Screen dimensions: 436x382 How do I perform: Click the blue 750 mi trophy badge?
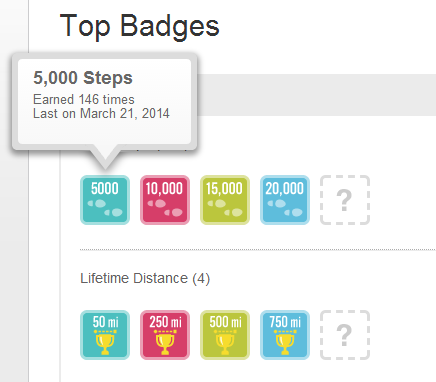coord(285,335)
